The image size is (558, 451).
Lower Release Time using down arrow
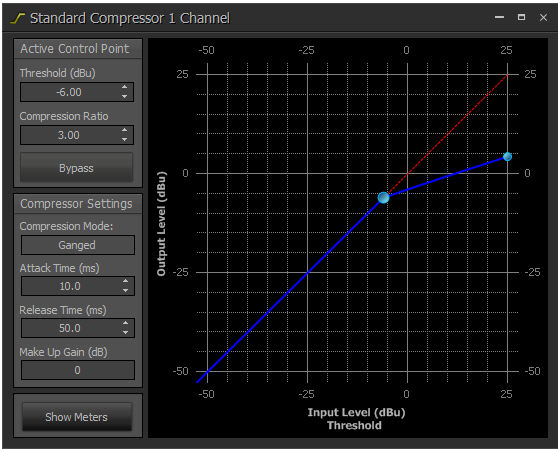point(125,332)
